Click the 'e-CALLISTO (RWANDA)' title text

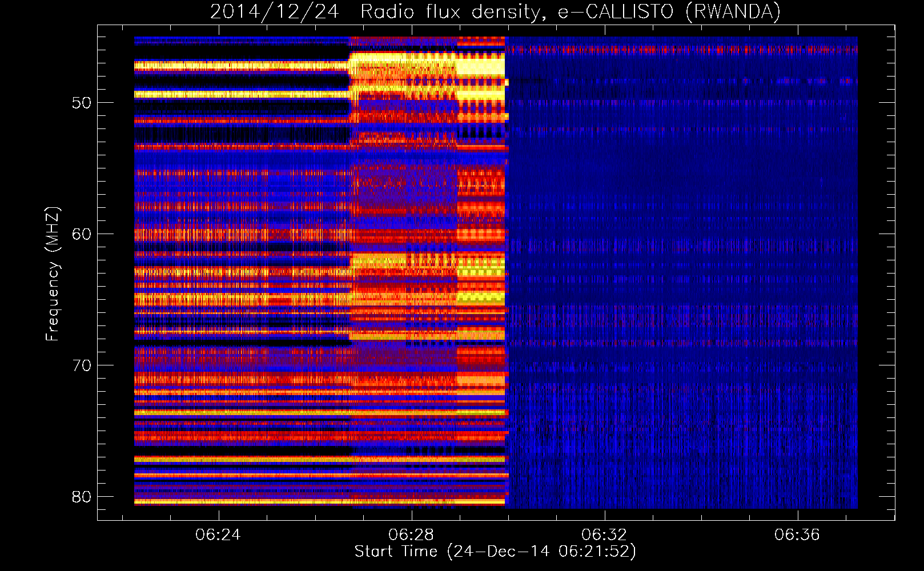pyautogui.click(x=669, y=11)
